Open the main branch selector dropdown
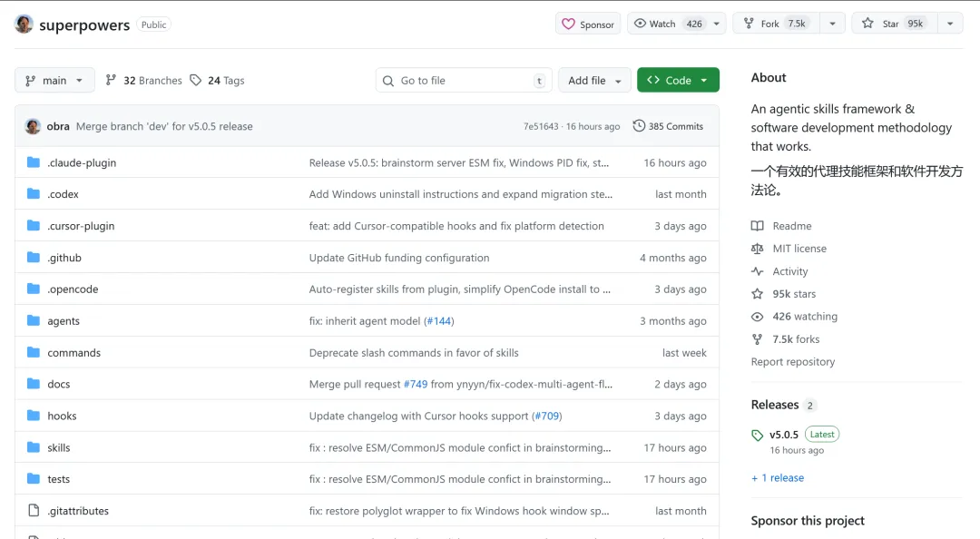Viewport: 980px width, 539px height. pyautogui.click(x=54, y=81)
